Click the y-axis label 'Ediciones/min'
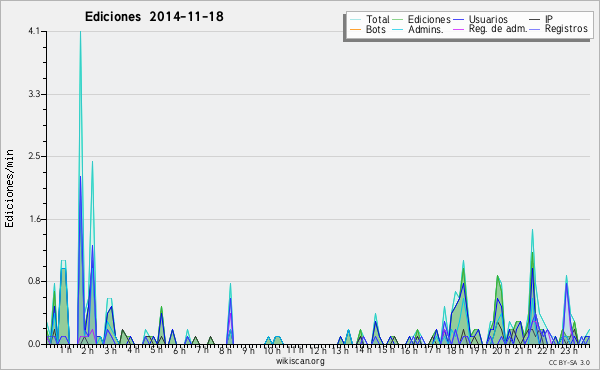The height and width of the screenshot is (370, 600). coord(9,188)
